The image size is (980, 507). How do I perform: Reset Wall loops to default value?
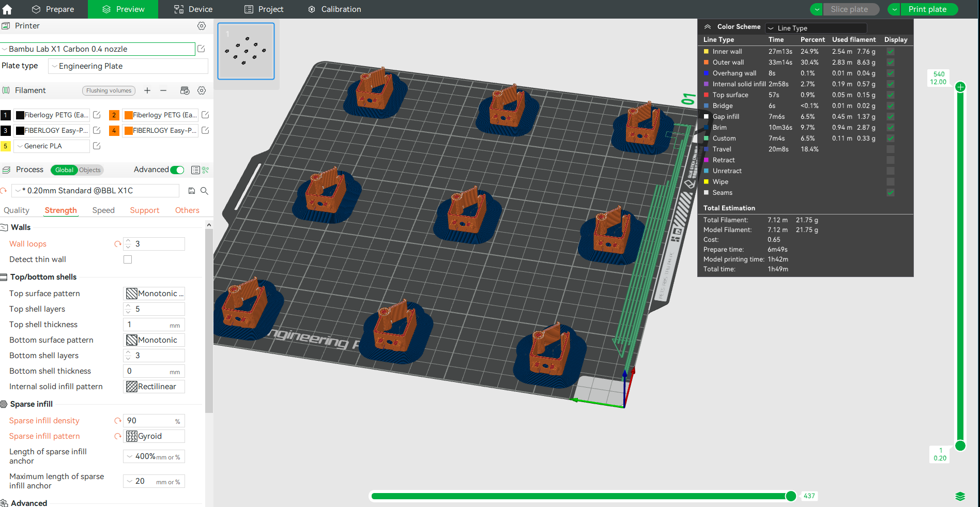pyautogui.click(x=118, y=244)
